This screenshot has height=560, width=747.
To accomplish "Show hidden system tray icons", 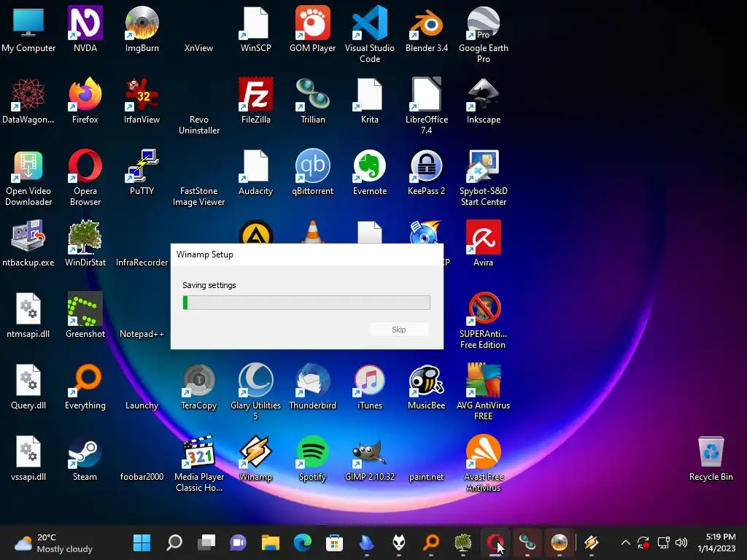I will [x=625, y=542].
